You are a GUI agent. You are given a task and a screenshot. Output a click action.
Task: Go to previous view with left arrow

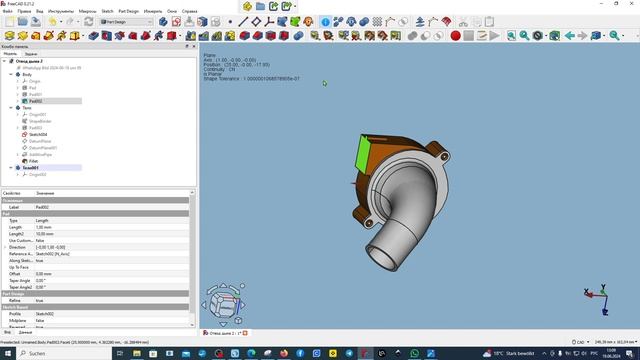(569, 36)
